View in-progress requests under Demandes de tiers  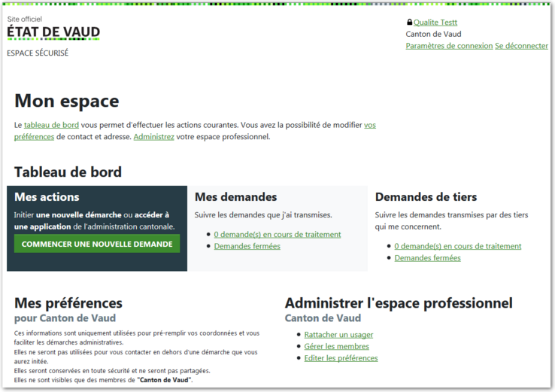pos(457,246)
